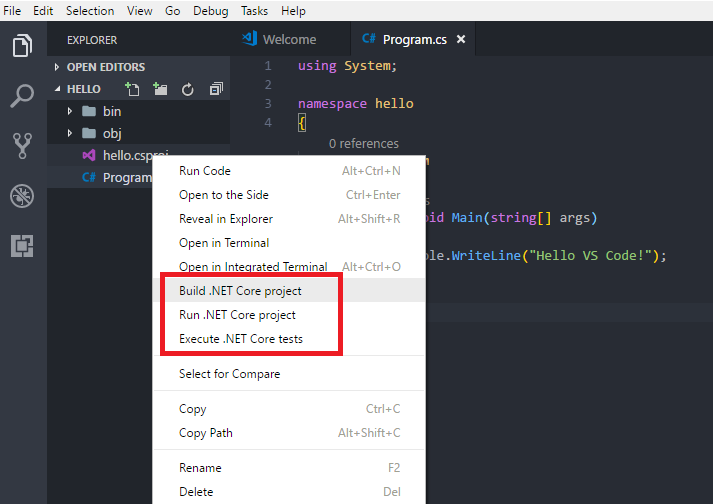Click the C# icon on Program.cs tab
Viewport: 713px width, 504px height.
(x=369, y=39)
